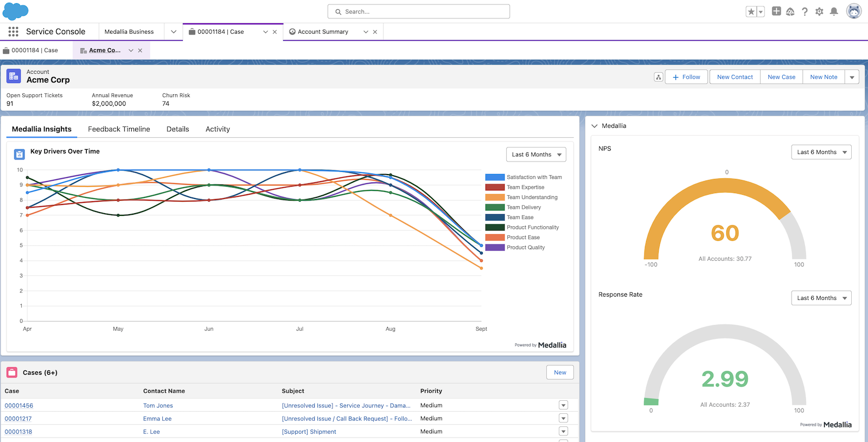The height and width of the screenshot is (442, 868).
Task: Toggle Satisfaction with Team legend series
Action: click(x=534, y=177)
